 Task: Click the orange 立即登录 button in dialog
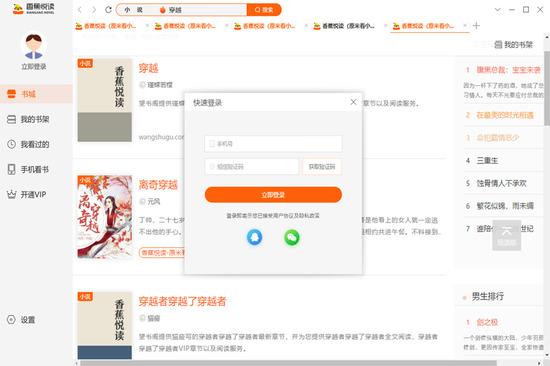tap(273, 195)
